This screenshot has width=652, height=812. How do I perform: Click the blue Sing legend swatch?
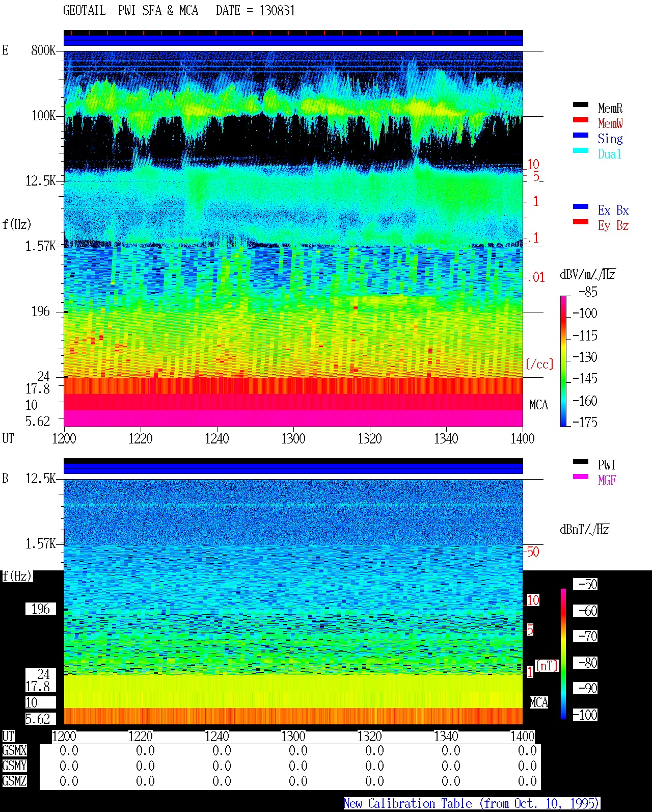pos(581,136)
